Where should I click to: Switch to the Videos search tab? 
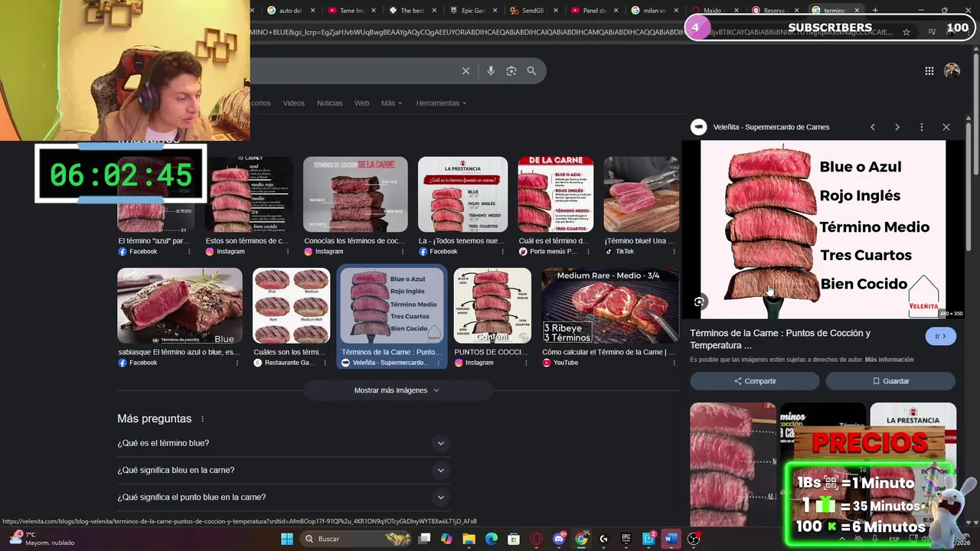click(293, 103)
